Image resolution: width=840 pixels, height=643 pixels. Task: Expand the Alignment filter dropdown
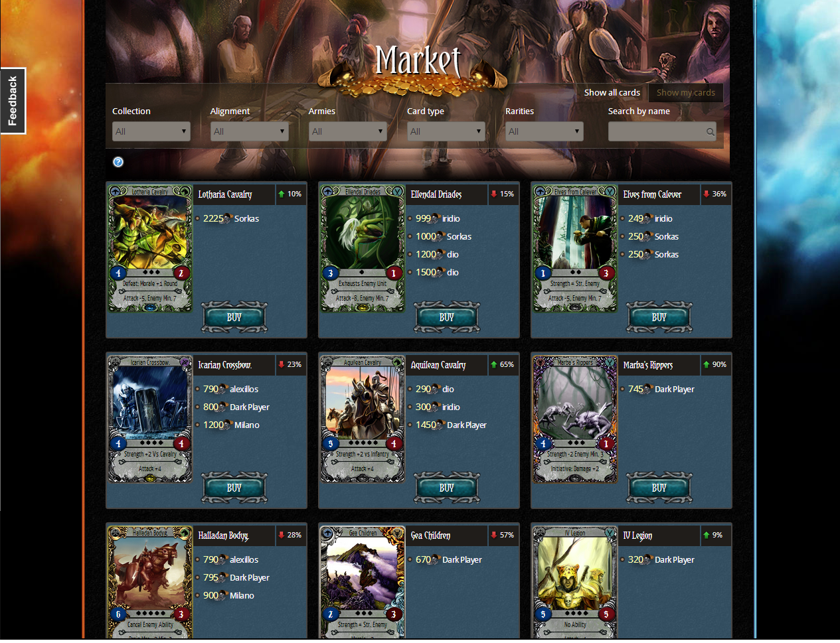[x=250, y=131]
